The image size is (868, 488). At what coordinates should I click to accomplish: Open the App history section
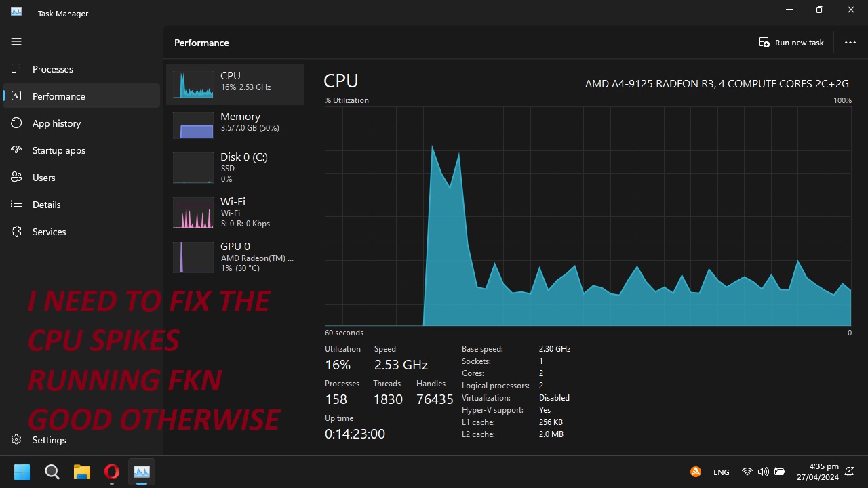[x=56, y=123]
